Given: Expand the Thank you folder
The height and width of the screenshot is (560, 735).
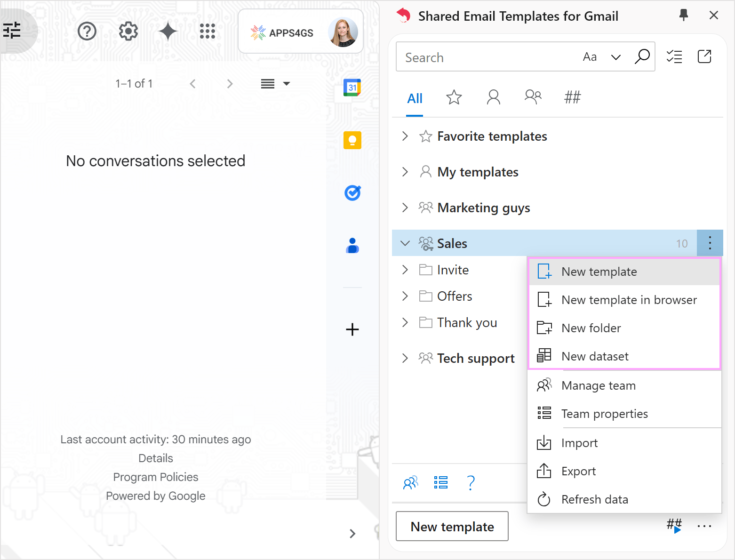Looking at the screenshot, I should pos(405,322).
